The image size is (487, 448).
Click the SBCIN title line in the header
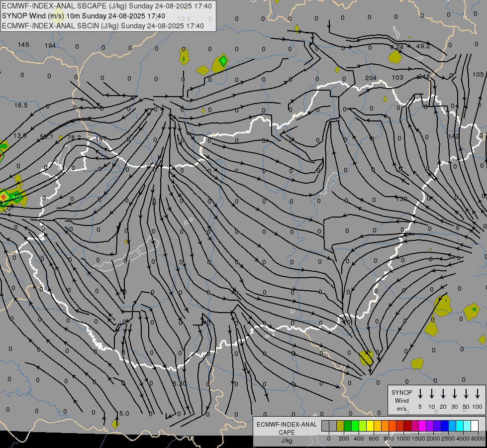click(x=103, y=26)
